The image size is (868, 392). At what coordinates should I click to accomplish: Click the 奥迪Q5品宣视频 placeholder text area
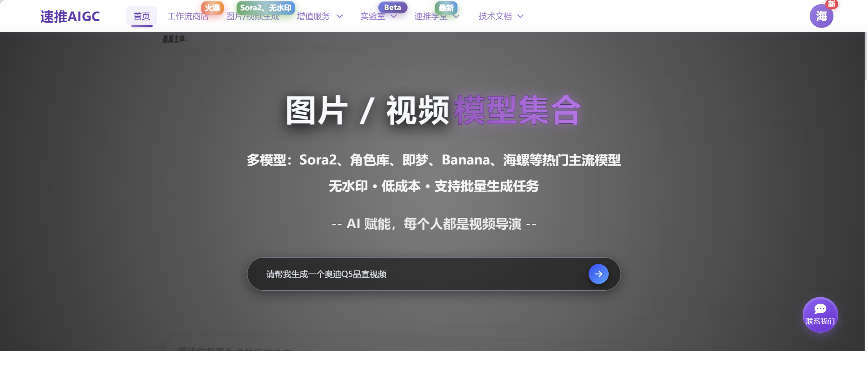click(326, 274)
